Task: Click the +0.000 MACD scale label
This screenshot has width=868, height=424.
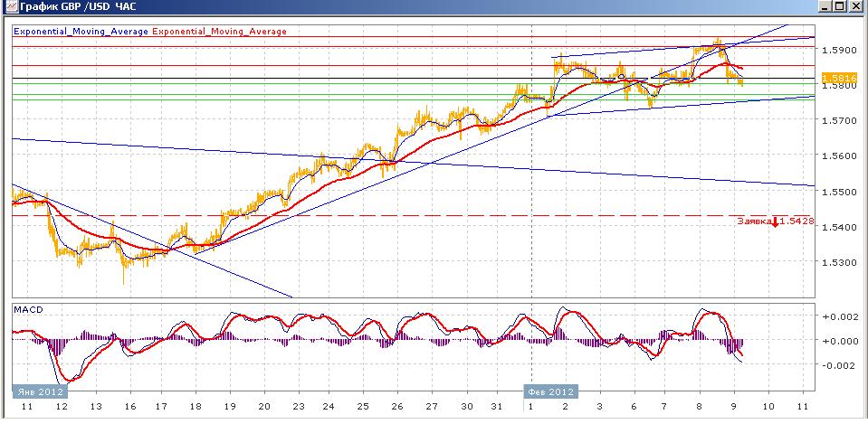Action: [838, 341]
